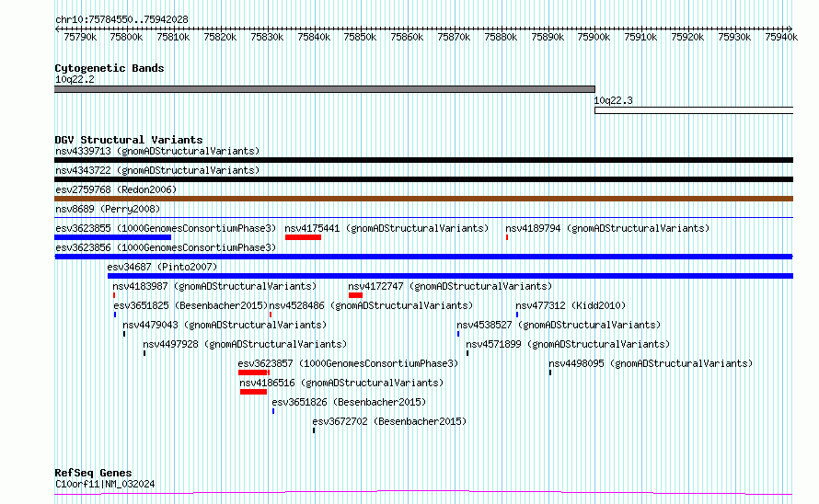The image size is (819, 504).
Task: Click the 75940k ruler position
Action: (x=781, y=38)
